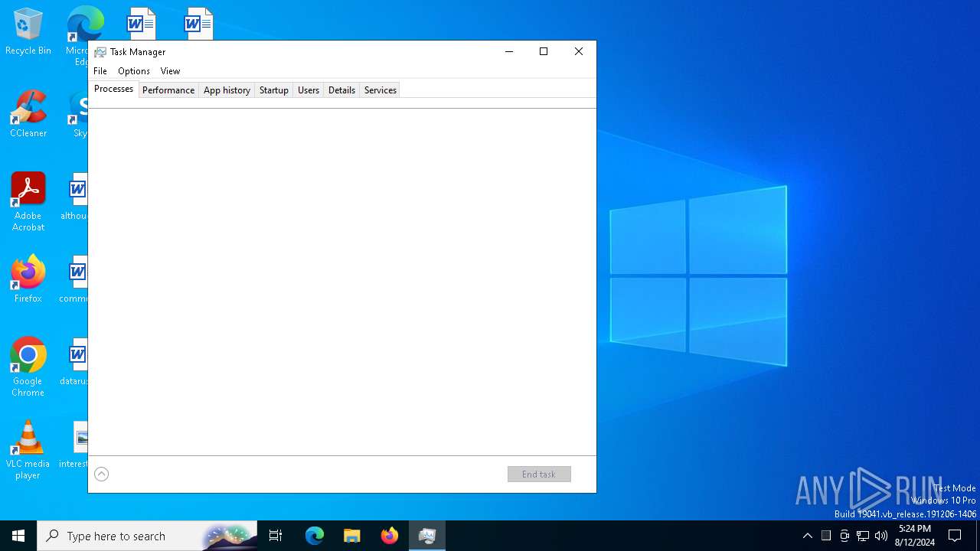
Task: Select the Recycle Bin desktop icon
Action: [x=28, y=32]
